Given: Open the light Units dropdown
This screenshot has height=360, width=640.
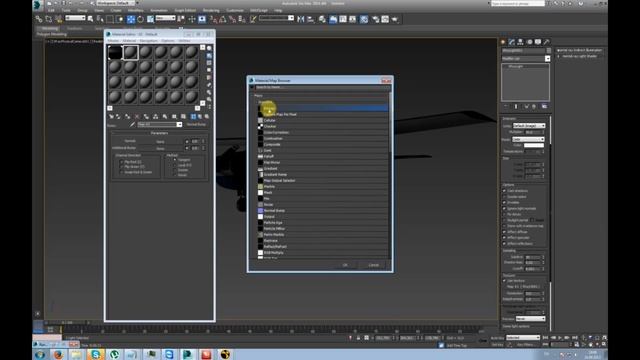Looking at the screenshot, I should 529,126.
